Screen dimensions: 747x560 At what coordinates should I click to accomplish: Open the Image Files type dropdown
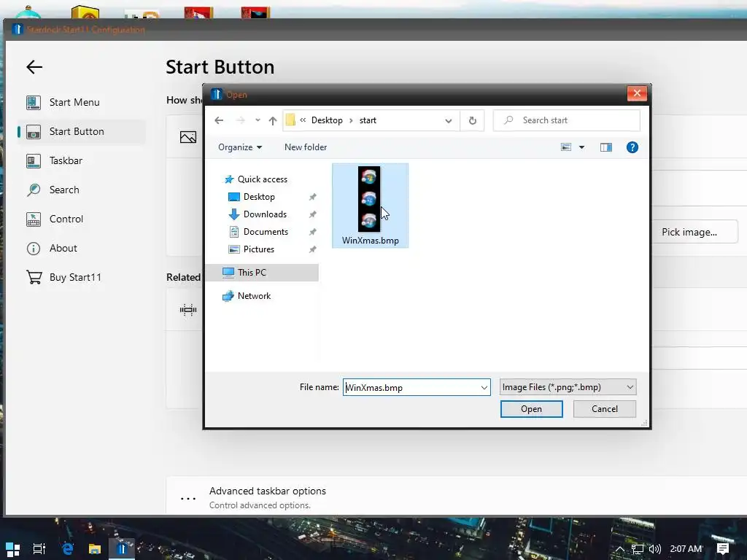tap(568, 387)
